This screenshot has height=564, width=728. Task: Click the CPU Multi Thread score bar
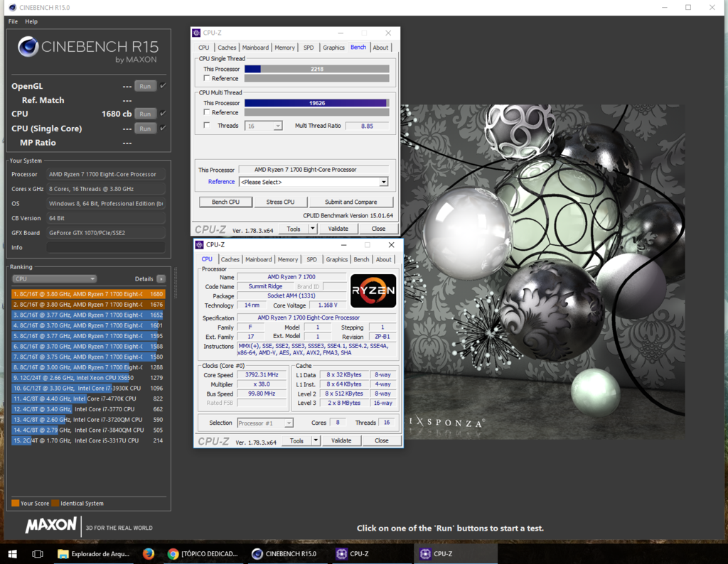(x=316, y=103)
